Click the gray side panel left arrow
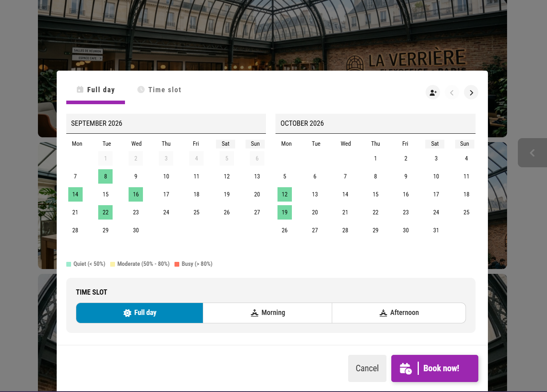The height and width of the screenshot is (392, 547). pos(532,152)
